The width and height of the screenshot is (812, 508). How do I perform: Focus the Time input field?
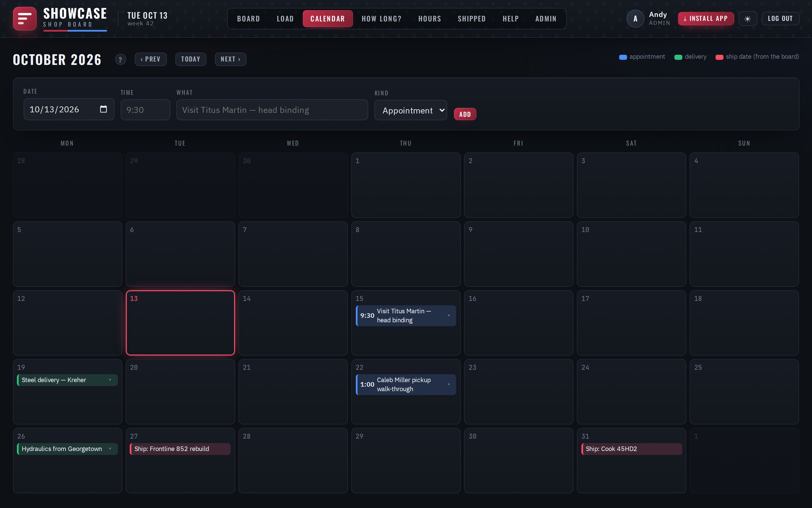[145, 110]
